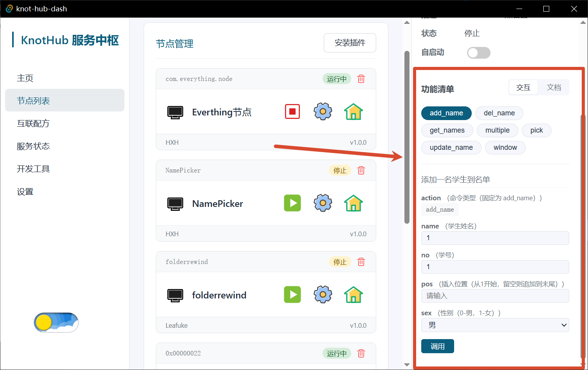Click the fixed add_name action value

coord(440,210)
